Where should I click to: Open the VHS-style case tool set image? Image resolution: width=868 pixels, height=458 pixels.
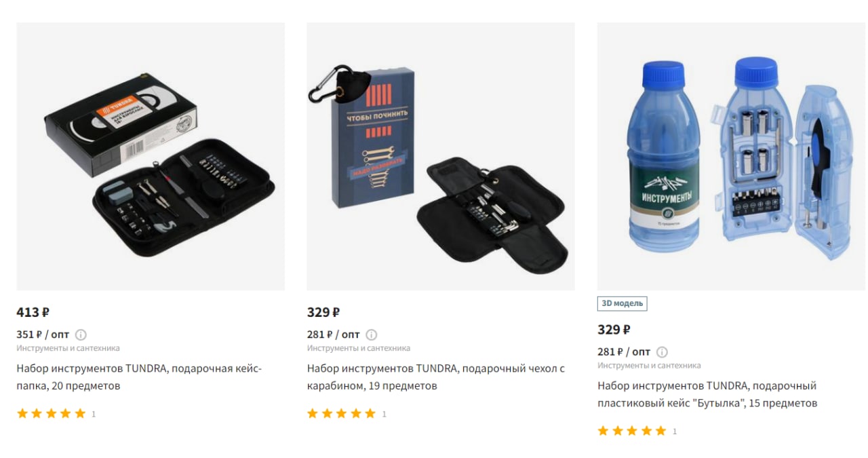pos(151,157)
